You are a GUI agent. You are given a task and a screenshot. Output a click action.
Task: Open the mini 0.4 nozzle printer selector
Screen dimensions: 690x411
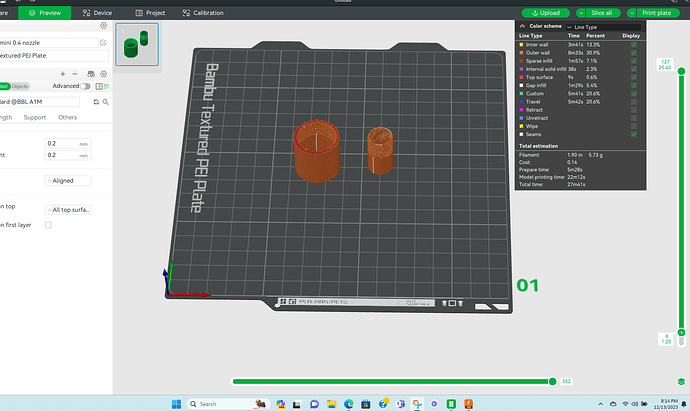48,43
